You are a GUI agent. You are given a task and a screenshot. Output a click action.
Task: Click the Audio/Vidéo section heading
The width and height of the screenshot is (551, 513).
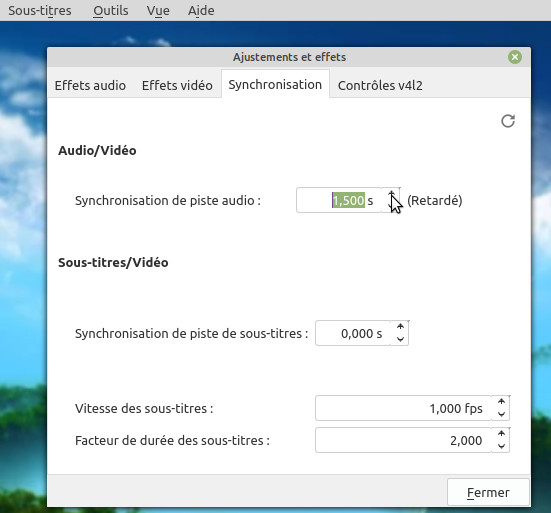click(97, 150)
